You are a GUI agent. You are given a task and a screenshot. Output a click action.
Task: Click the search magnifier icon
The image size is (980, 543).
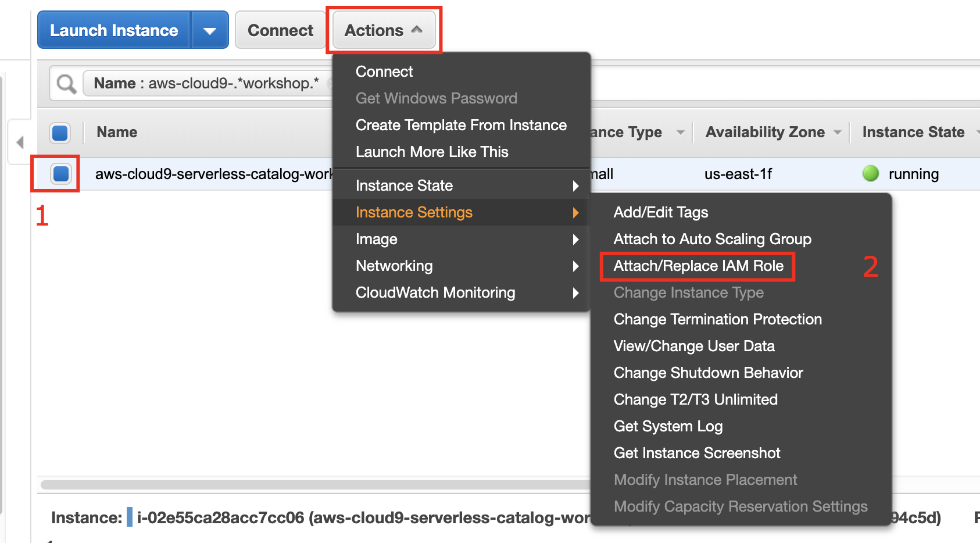66,84
